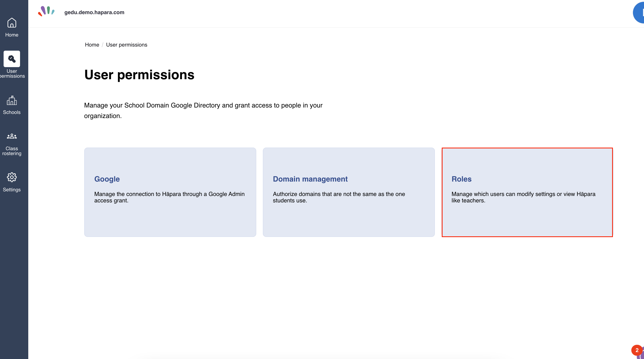The height and width of the screenshot is (359, 644).
Task: Click User permissions breadcrumb item
Action: coord(127,45)
